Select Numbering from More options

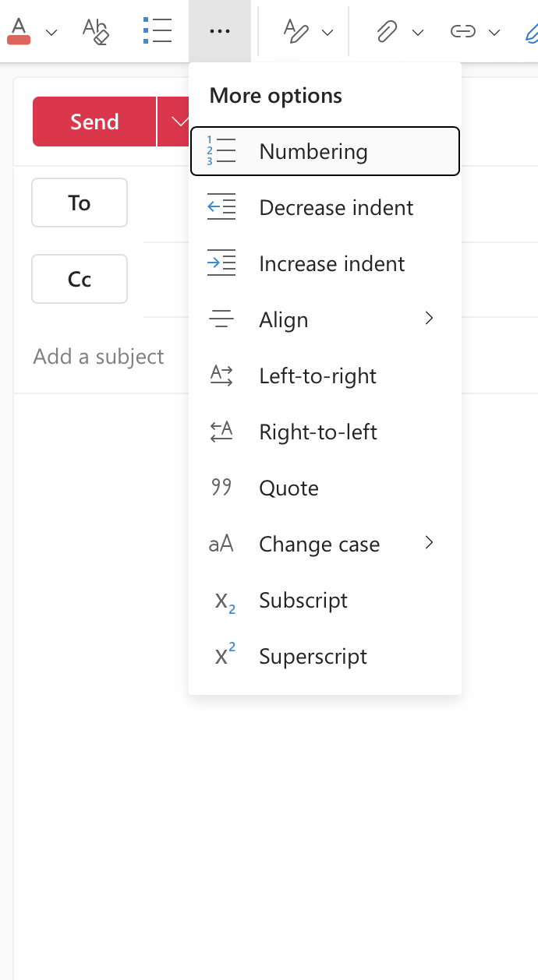[324, 151]
